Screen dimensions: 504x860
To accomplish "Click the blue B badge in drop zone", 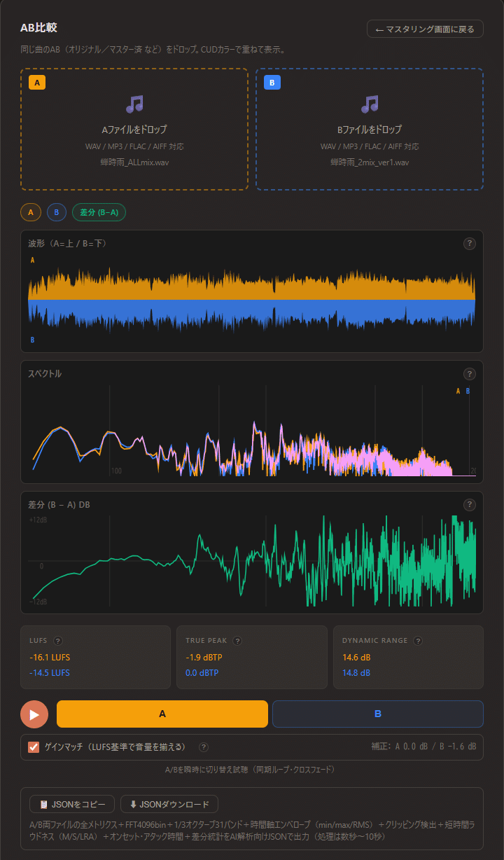I will pyautogui.click(x=272, y=83).
